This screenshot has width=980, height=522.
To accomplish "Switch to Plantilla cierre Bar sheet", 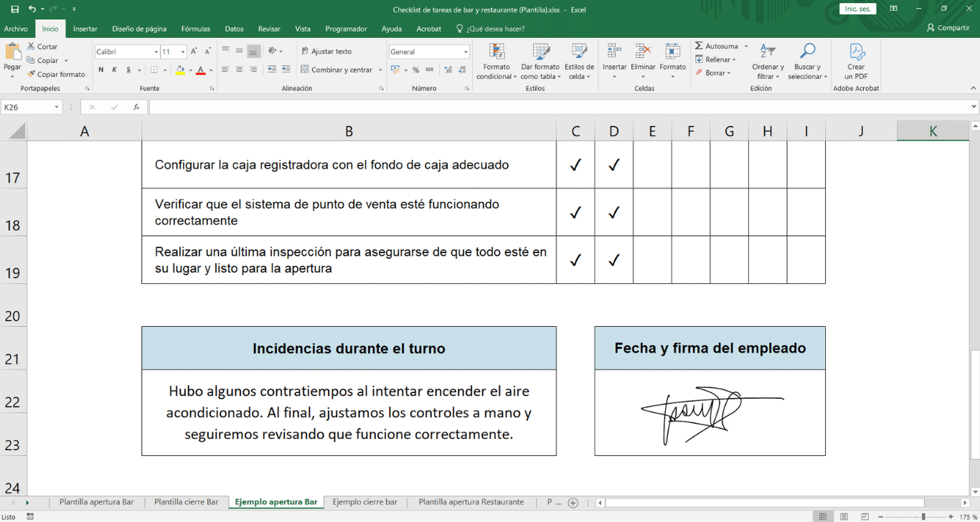I will pos(186,502).
